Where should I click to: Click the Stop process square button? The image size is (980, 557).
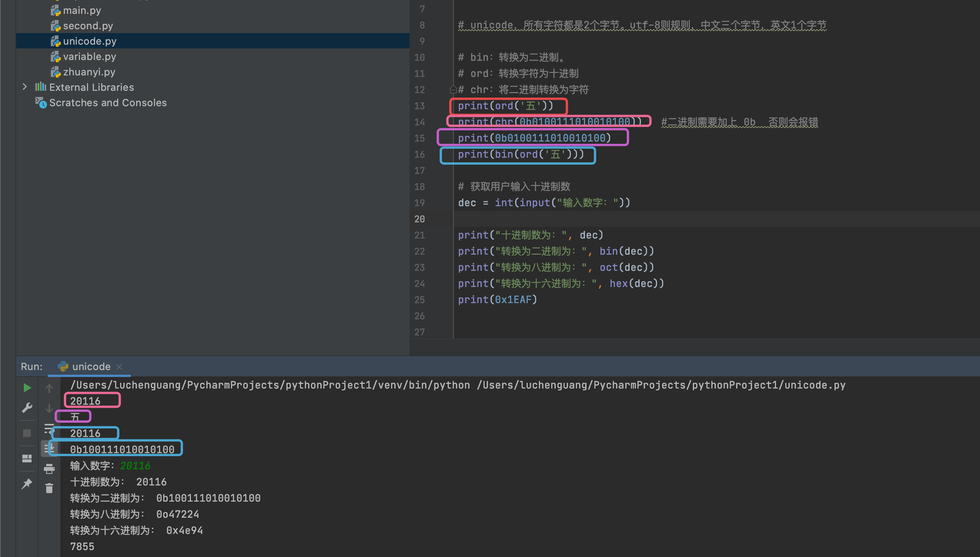[27, 433]
